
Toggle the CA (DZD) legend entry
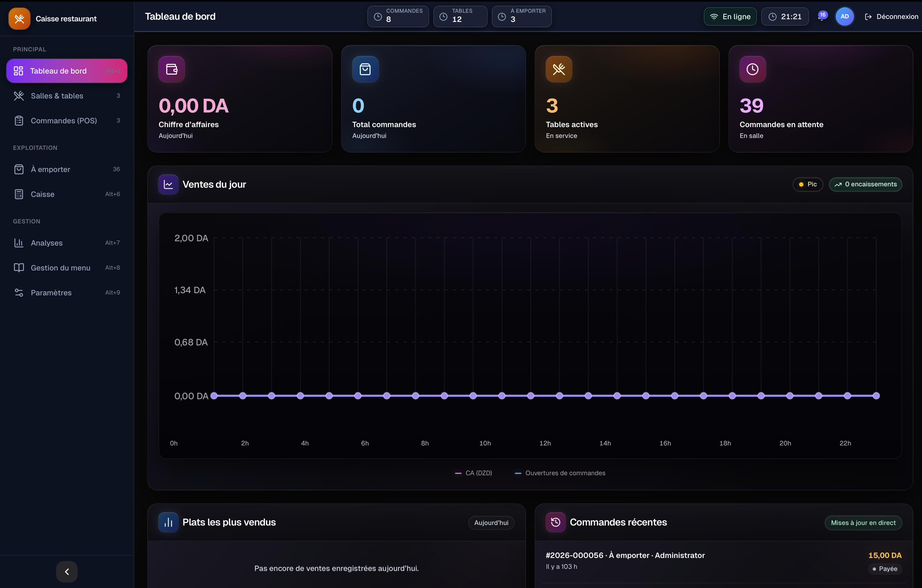point(473,473)
